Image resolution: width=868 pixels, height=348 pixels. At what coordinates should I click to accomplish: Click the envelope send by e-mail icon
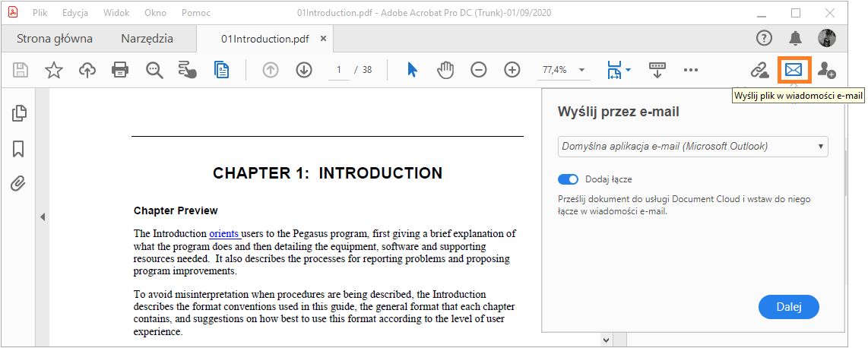click(794, 70)
